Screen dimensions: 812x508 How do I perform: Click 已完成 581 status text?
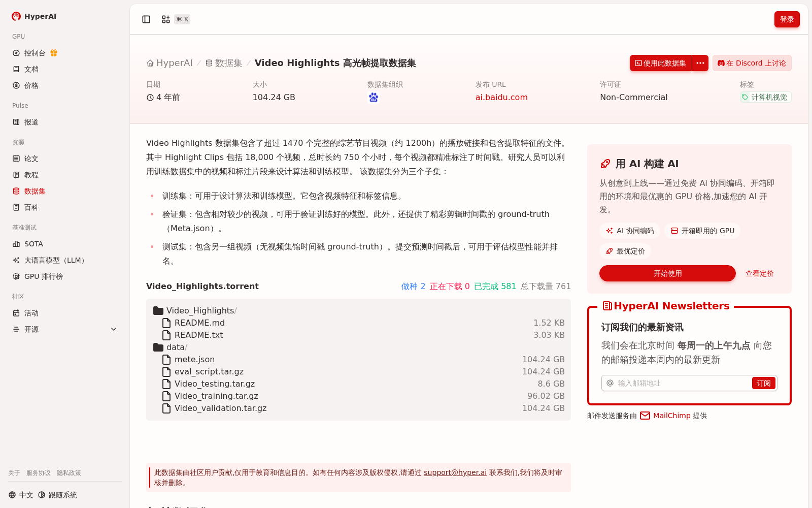[x=495, y=287]
